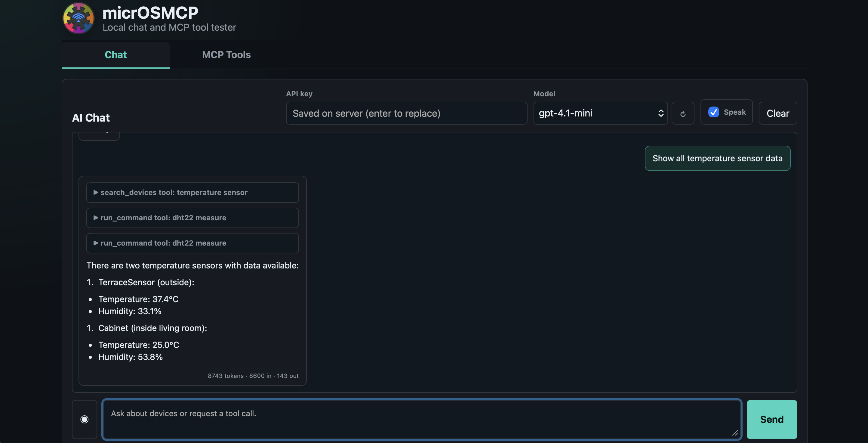Send the chat message

click(772, 420)
